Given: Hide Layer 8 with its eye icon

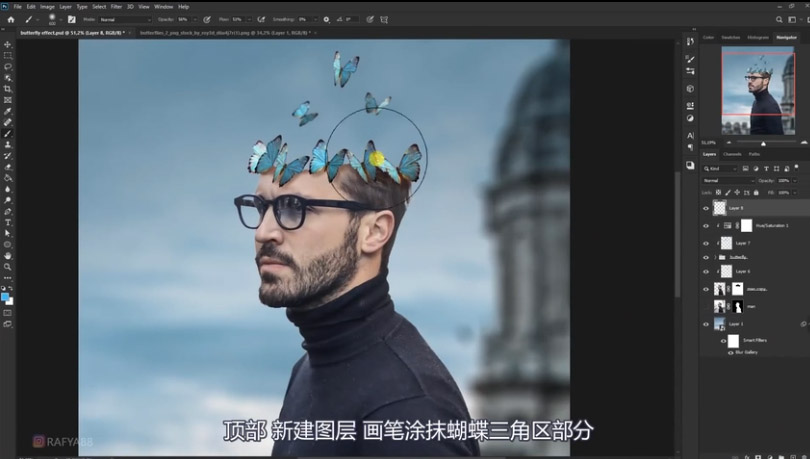Looking at the screenshot, I should click(706, 208).
